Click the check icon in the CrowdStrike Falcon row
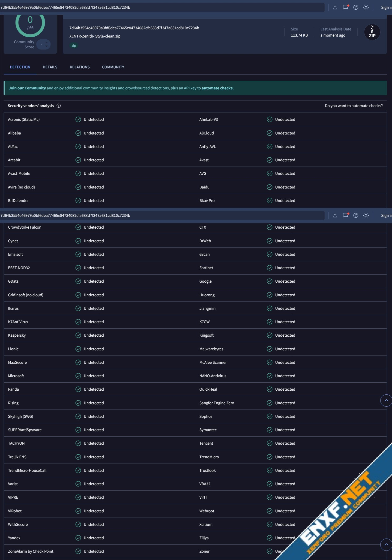The width and height of the screenshot is (392, 560). coord(78,227)
